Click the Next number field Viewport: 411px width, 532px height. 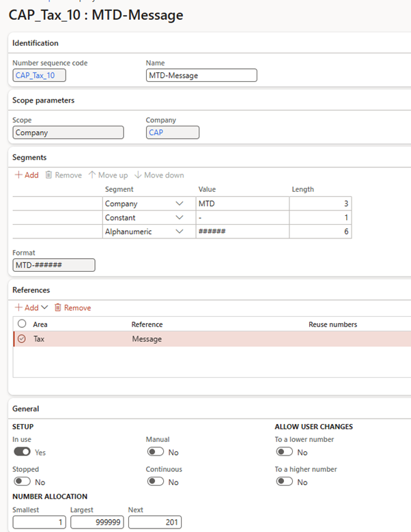155,522
